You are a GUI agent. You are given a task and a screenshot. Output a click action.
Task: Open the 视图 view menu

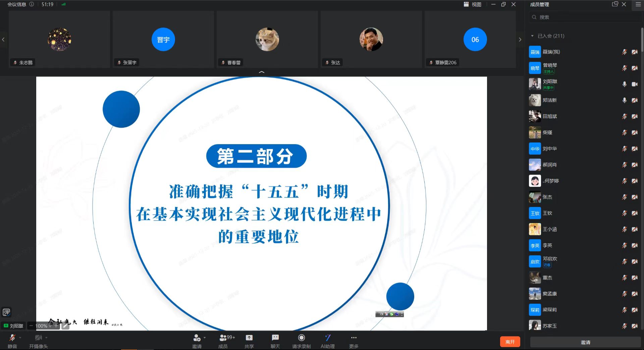473,4
